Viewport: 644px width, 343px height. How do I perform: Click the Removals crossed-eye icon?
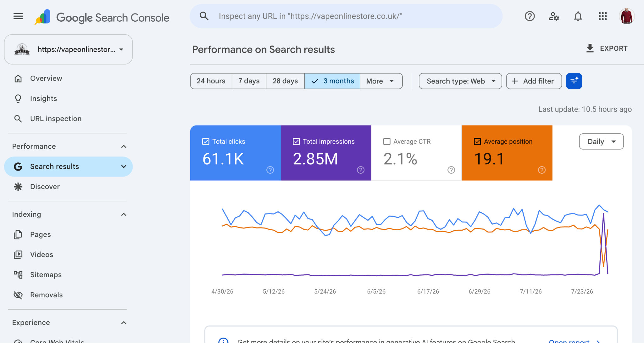coord(18,295)
